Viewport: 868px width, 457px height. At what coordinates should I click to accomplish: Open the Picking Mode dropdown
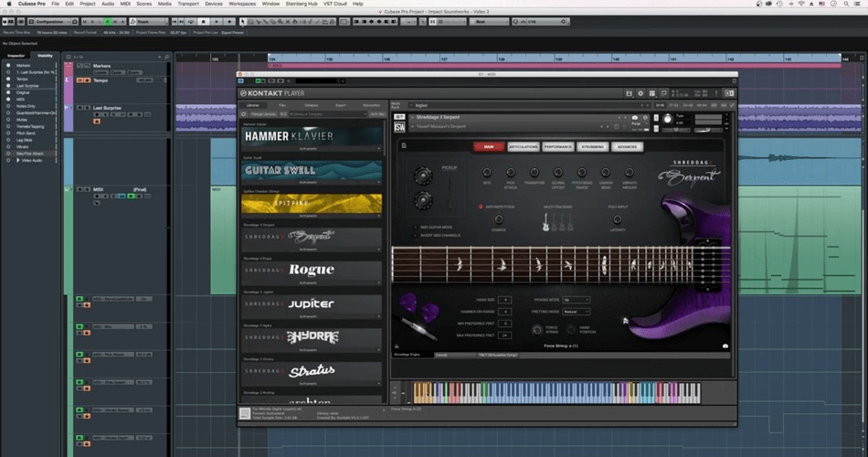(576, 300)
